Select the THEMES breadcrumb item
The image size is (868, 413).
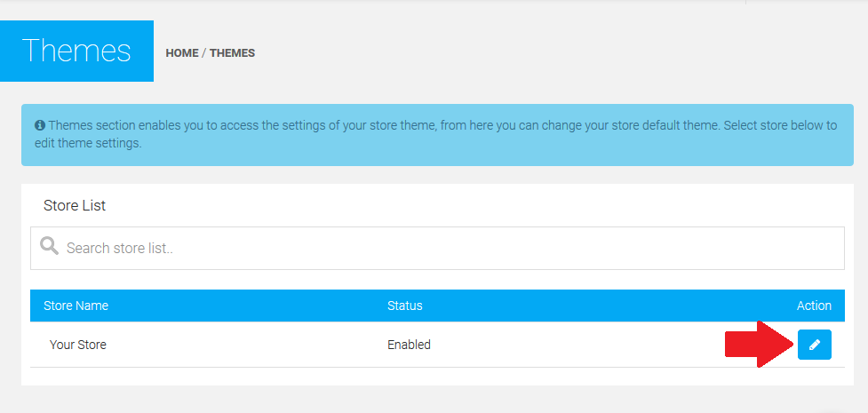(232, 53)
